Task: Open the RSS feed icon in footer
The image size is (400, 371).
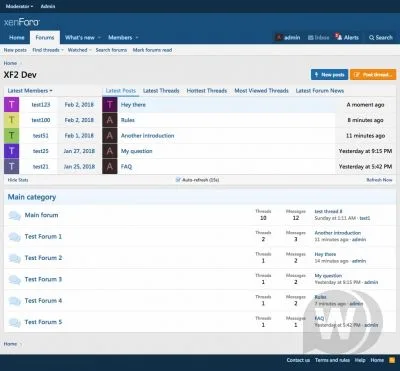Action: click(392, 360)
